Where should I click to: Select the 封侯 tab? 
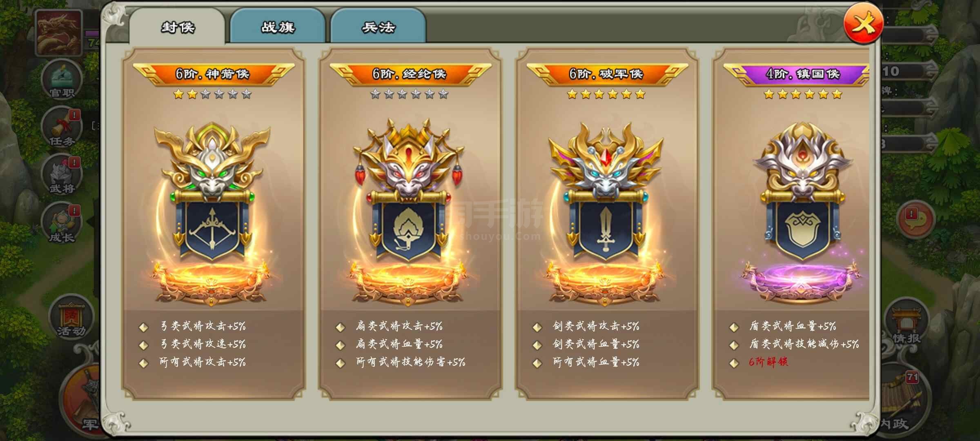(177, 27)
